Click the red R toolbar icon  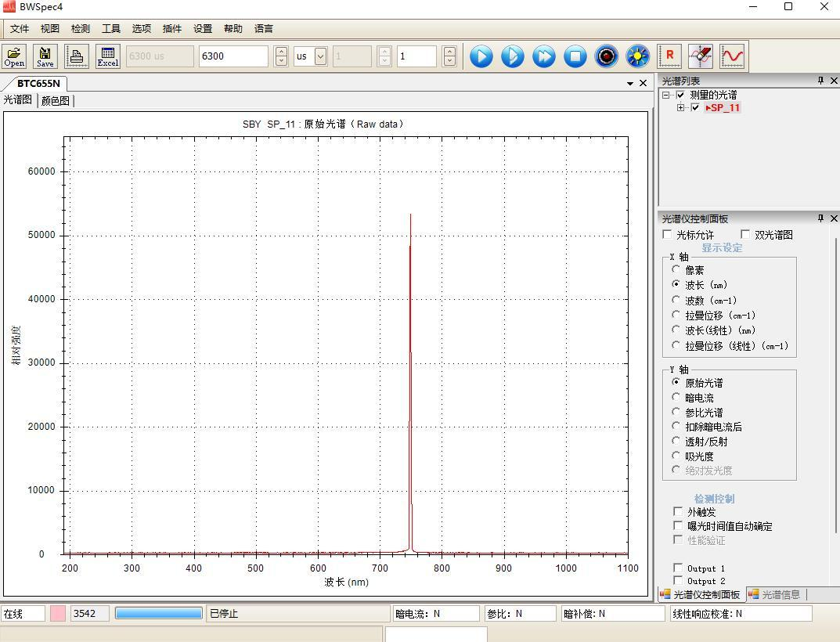coord(669,56)
